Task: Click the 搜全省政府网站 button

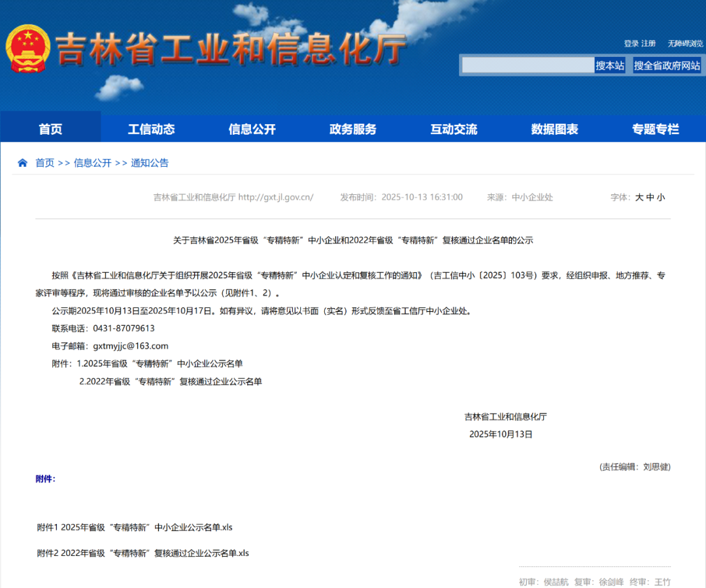Action: [x=667, y=65]
